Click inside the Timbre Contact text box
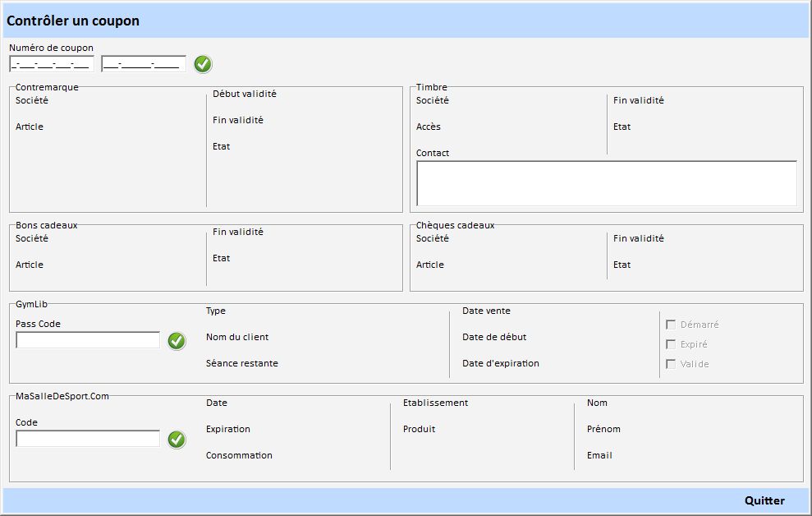The width and height of the screenshot is (812, 516). (x=606, y=183)
